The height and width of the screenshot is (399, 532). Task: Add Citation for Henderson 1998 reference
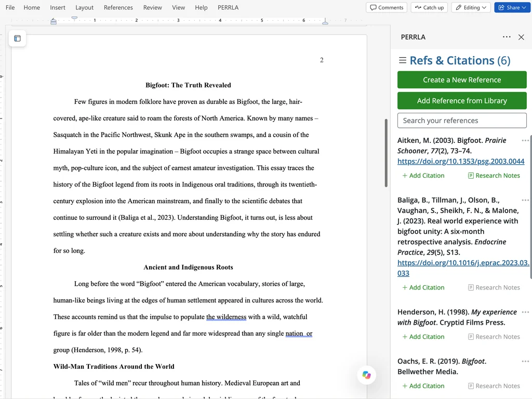(423, 337)
